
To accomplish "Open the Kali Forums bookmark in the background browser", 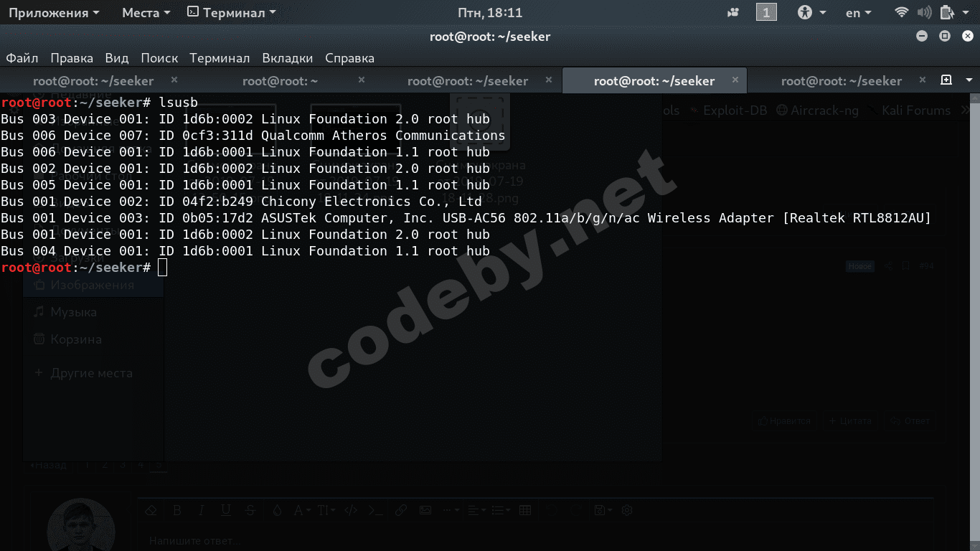I will tap(909, 110).
